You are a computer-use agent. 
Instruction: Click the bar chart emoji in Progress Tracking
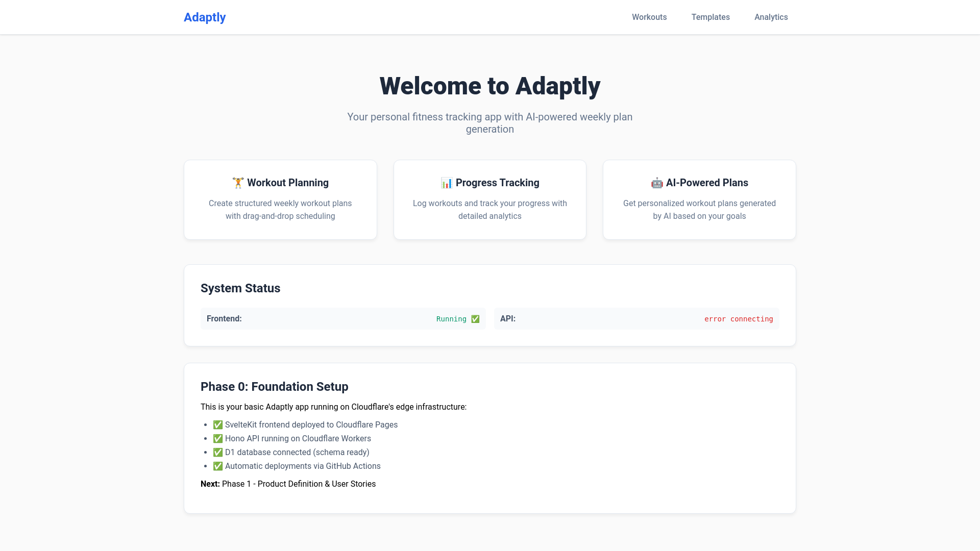pos(447,183)
